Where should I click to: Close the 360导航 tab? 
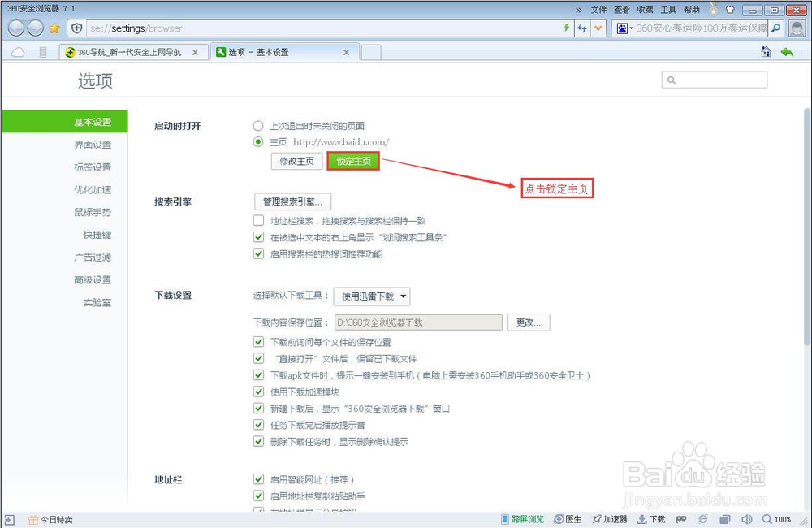[x=195, y=52]
